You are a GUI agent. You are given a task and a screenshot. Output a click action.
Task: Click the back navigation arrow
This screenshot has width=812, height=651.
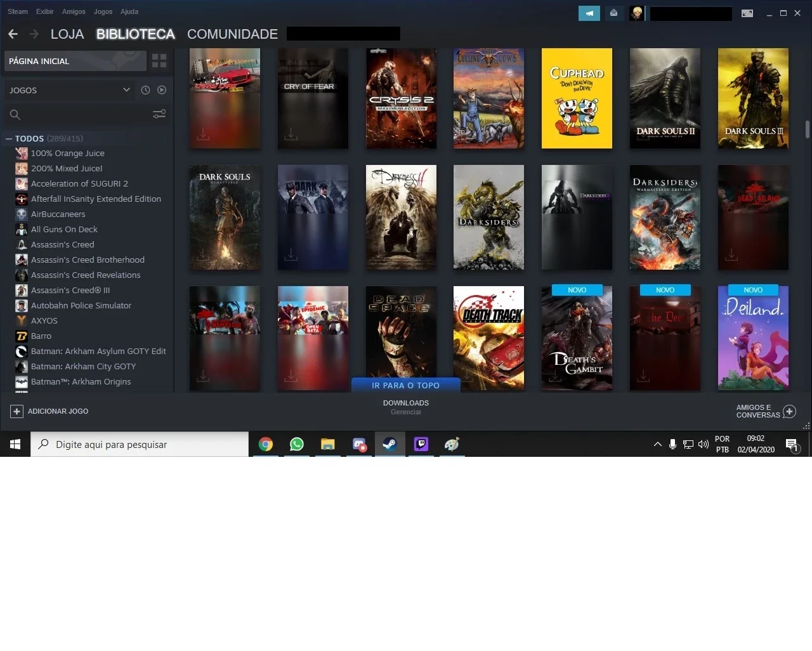pos(13,34)
